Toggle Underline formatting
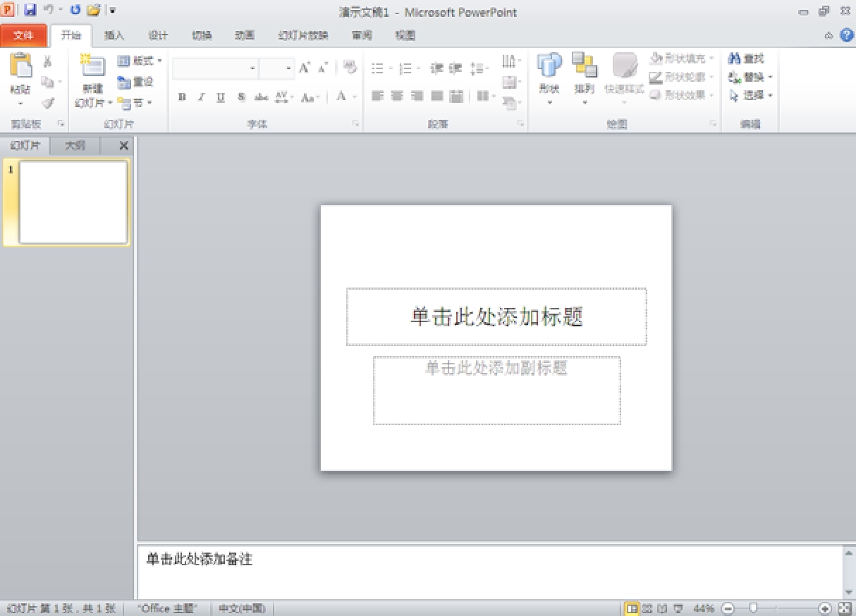This screenshot has height=616, width=856. [x=221, y=97]
